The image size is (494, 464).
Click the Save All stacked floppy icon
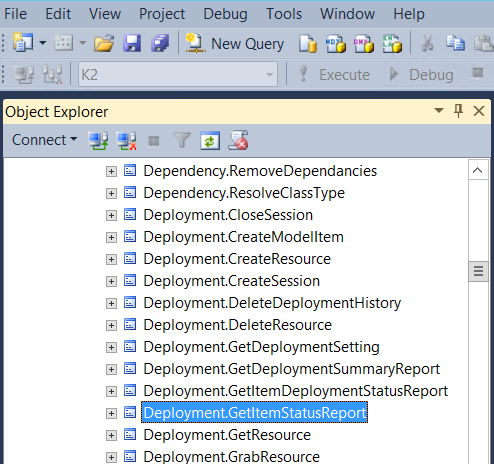pyautogui.click(x=160, y=43)
